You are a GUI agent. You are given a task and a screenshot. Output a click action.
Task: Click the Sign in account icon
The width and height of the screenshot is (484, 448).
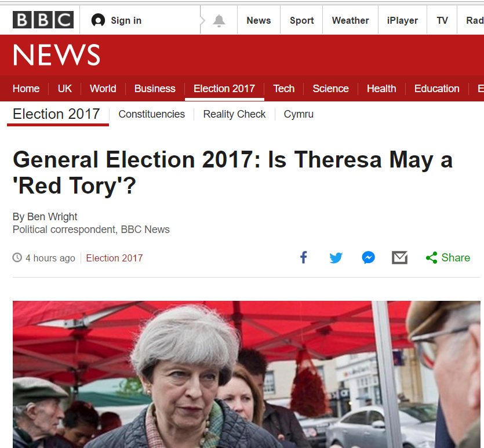click(x=99, y=21)
